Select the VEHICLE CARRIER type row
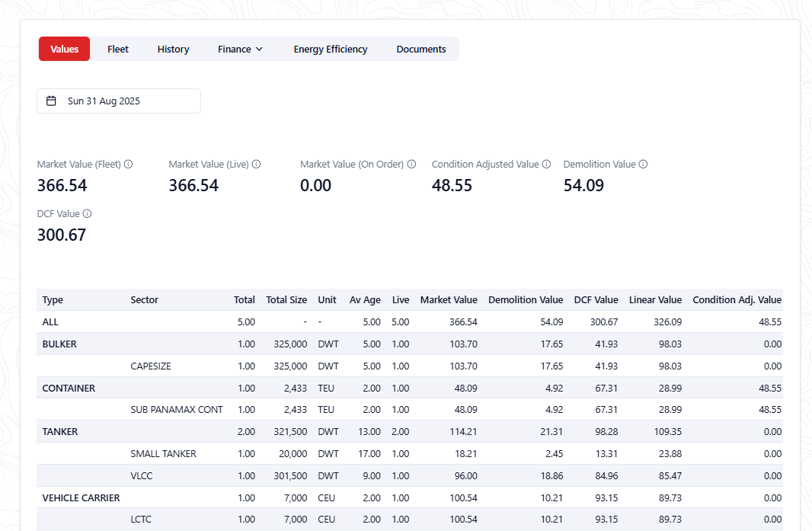Image resolution: width=812 pixels, height=531 pixels. (x=410, y=497)
